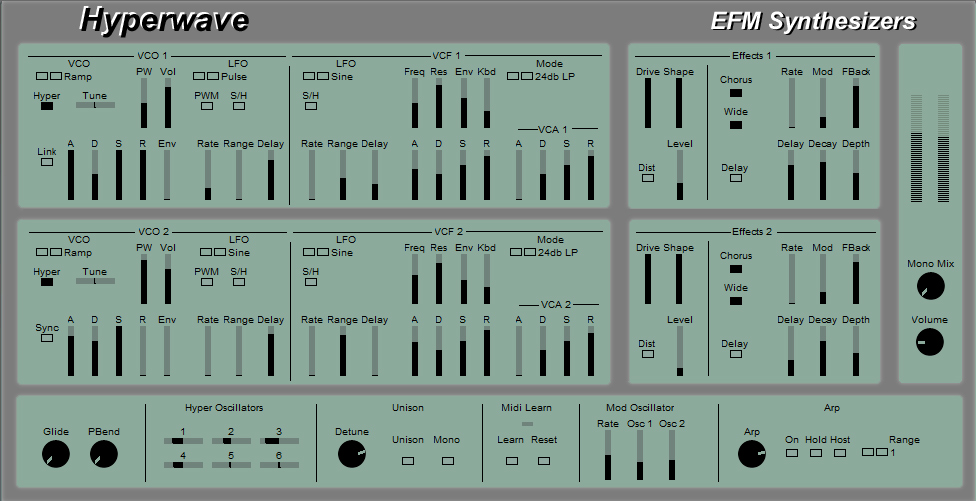Toggle PWM on VCO 1 LFO
This screenshot has width=976, height=501.
(207, 106)
